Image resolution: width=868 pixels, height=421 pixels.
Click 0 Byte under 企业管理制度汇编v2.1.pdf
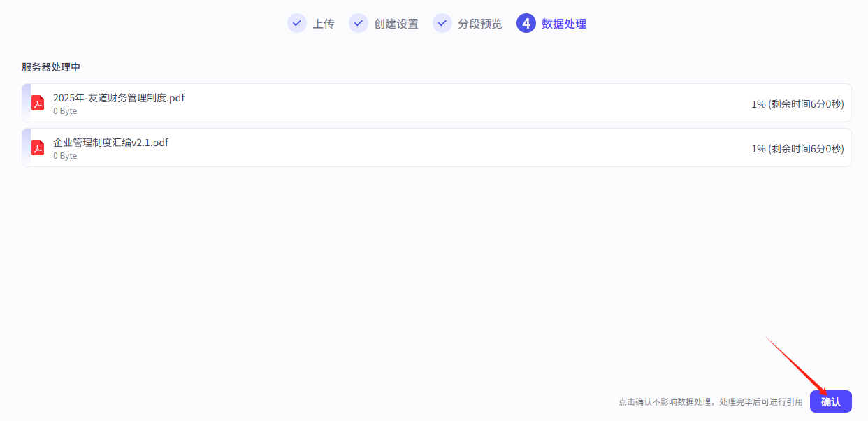point(65,156)
